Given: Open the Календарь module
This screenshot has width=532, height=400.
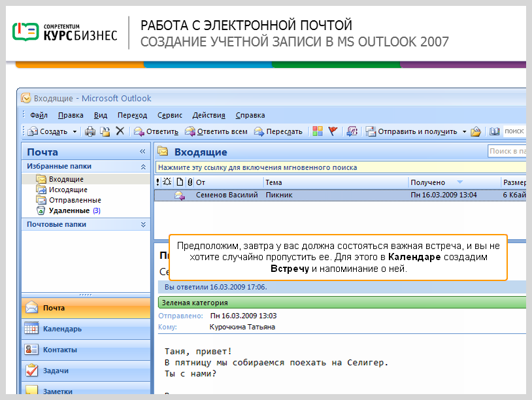Looking at the screenshot, I should click(86, 329).
